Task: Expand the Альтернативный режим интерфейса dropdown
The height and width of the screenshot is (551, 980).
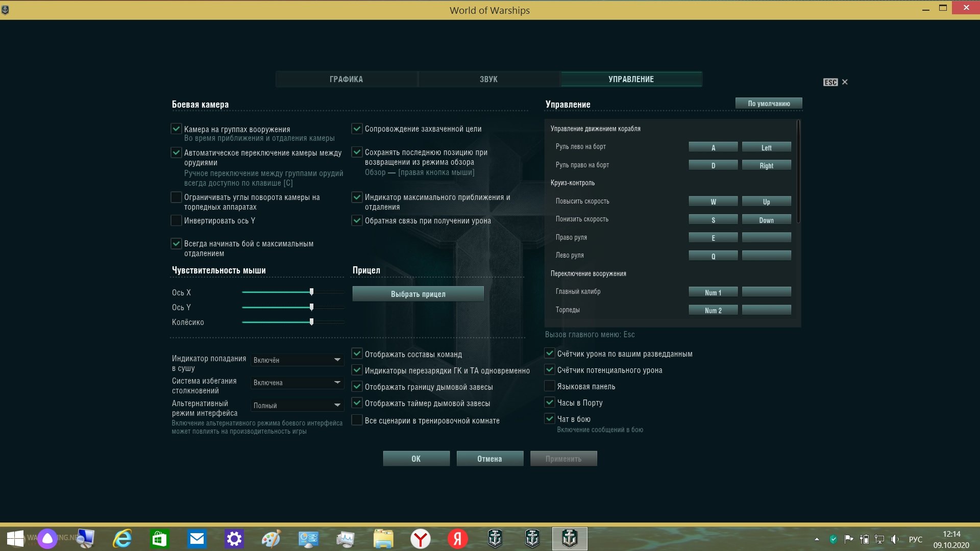Action: click(x=297, y=406)
